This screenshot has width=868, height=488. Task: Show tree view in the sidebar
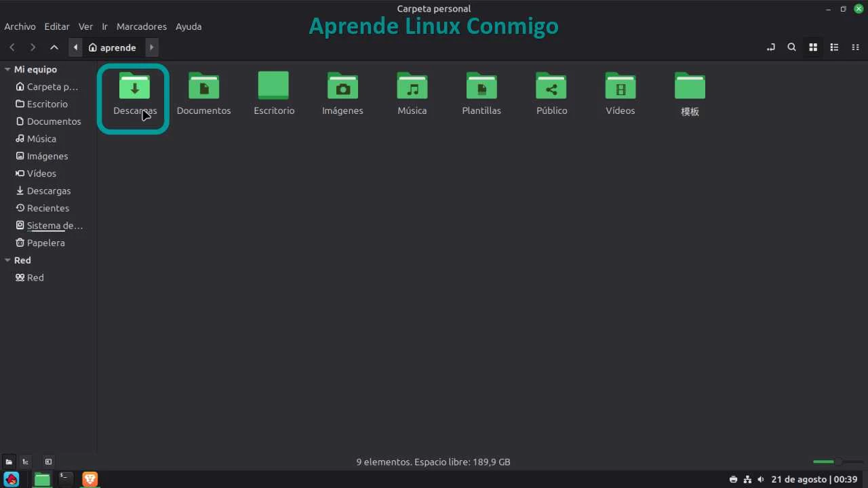tap(25, 462)
